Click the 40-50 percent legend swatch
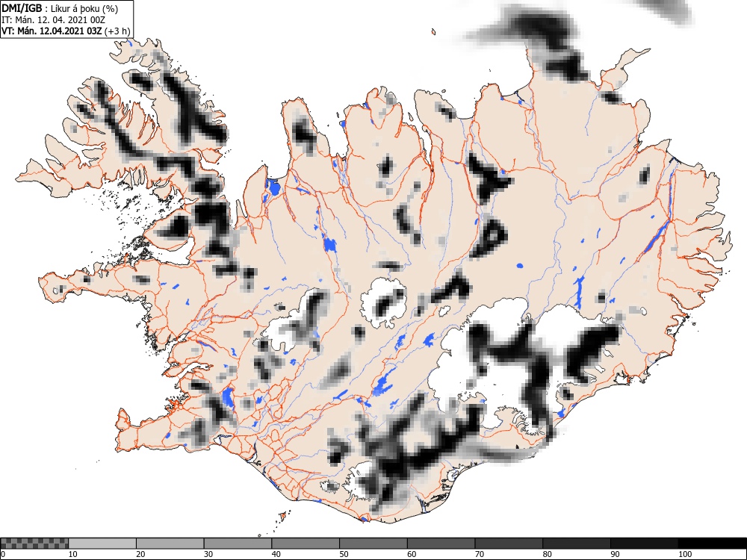Viewport: 747px width, 560px height. (306, 544)
